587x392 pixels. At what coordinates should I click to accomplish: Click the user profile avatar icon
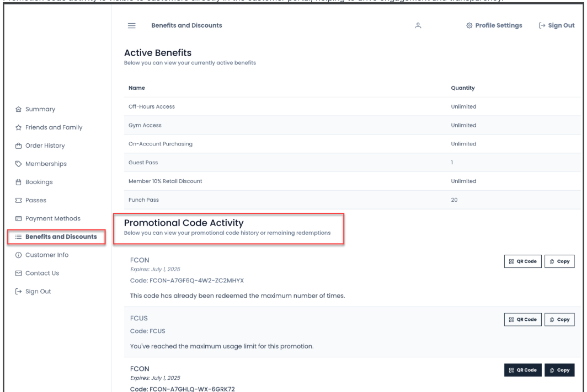[418, 25]
